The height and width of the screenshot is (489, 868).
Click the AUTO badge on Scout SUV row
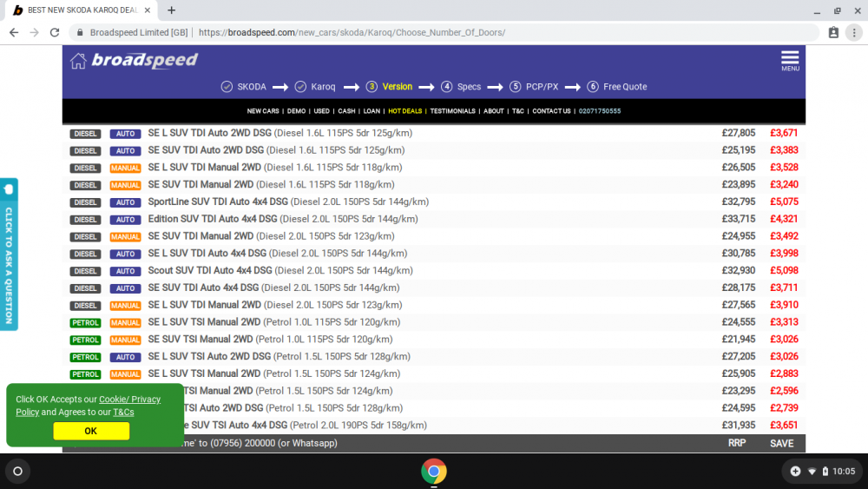click(125, 271)
